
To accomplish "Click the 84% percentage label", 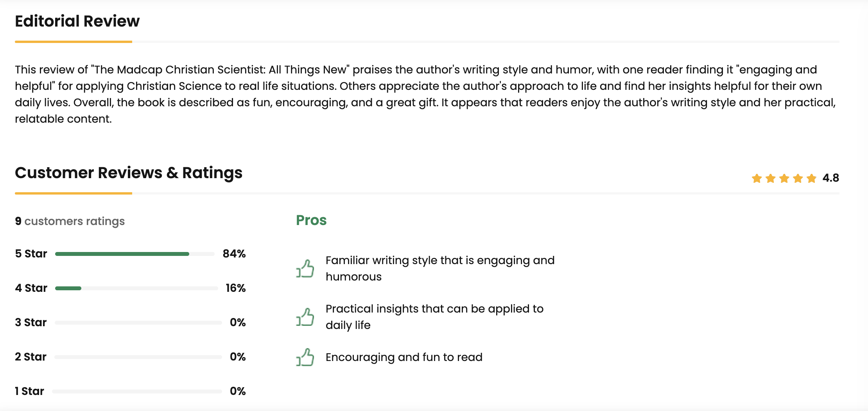I will click(234, 254).
